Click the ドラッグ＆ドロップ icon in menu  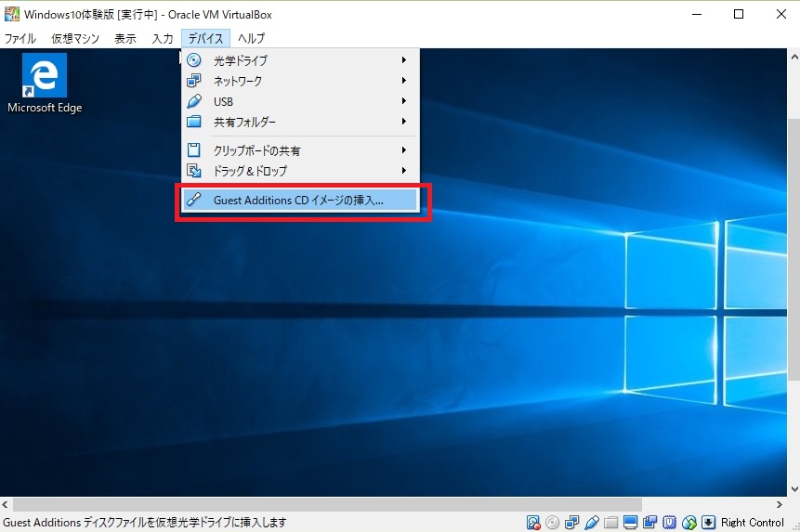[x=194, y=170]
